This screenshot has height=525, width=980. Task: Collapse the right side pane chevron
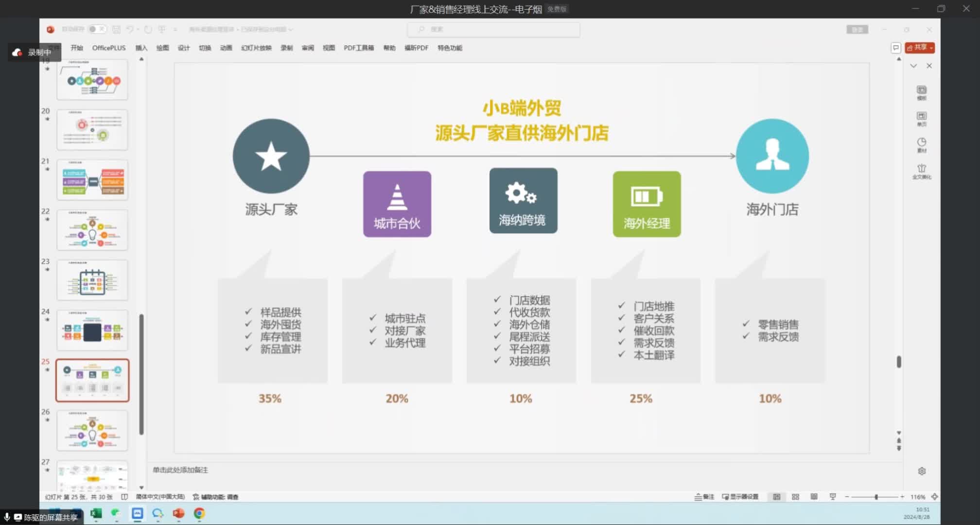913,66
